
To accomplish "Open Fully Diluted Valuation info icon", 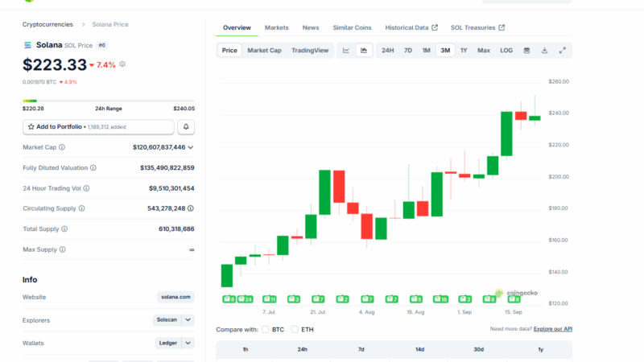I will pyautogui.click(x=93, y=168).
